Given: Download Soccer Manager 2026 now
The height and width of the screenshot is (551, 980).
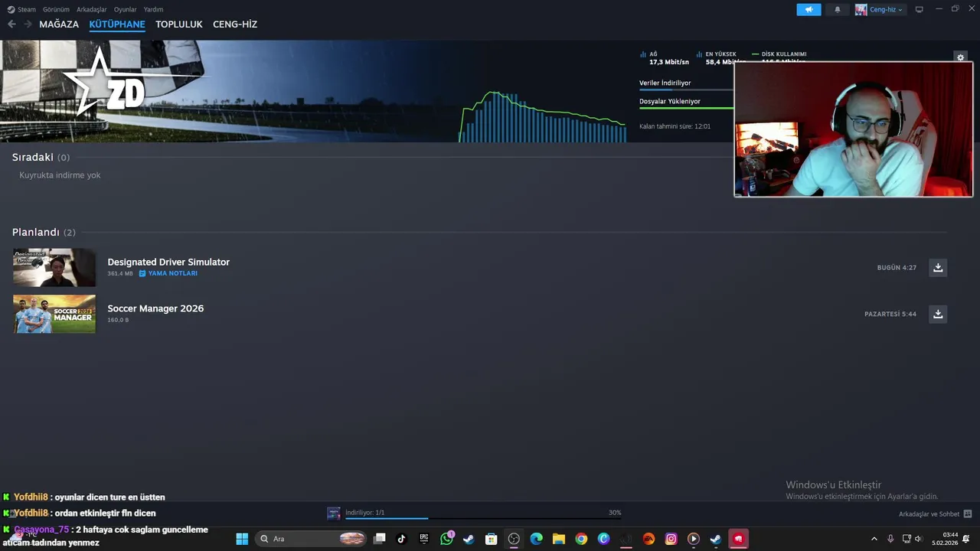Looking at the screenshot, I should click(x=938, y=314).
